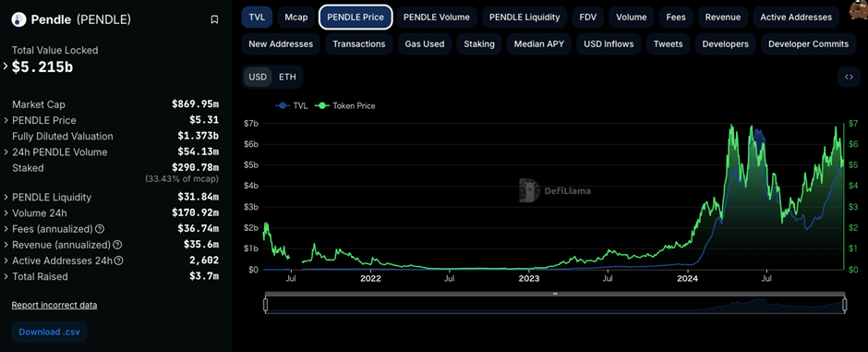Click the Revenue help question mark icon

pos(117,245)
